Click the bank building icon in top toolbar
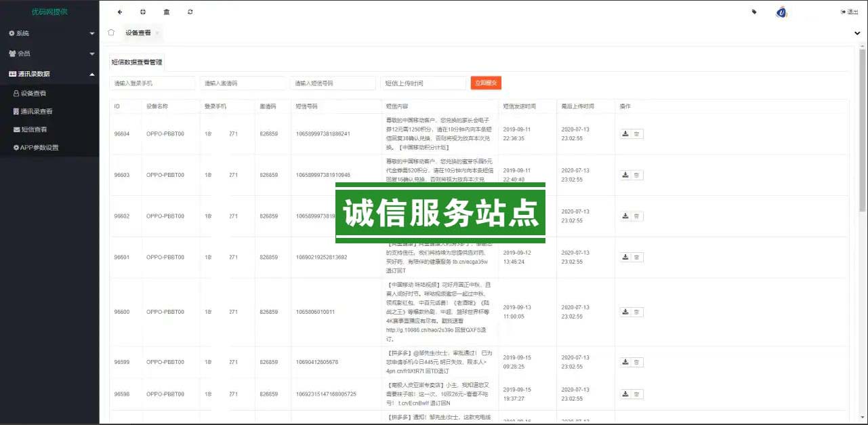 [x=167, y=12]
